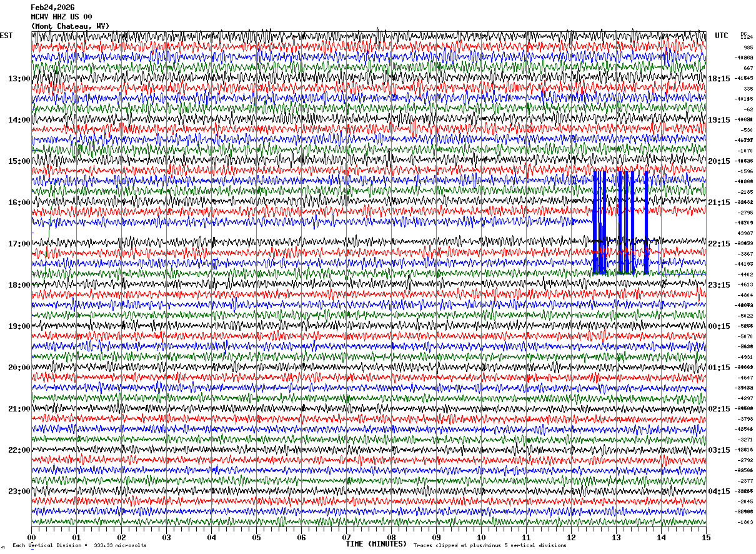Select the 21:00 EST row label
756x554 pixels.
(19, 409)
